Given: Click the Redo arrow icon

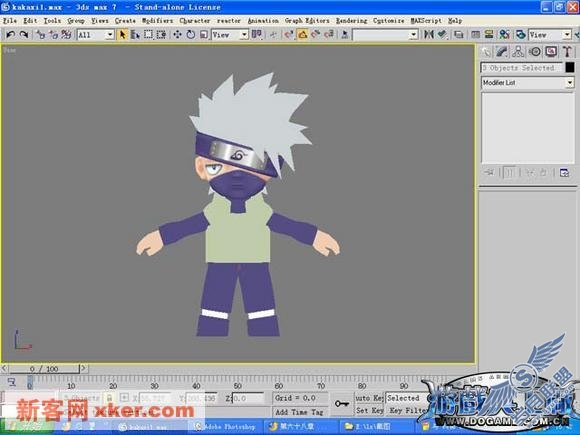Looking at the screenshot, I should pyautogui.click(x=24, y=35).
